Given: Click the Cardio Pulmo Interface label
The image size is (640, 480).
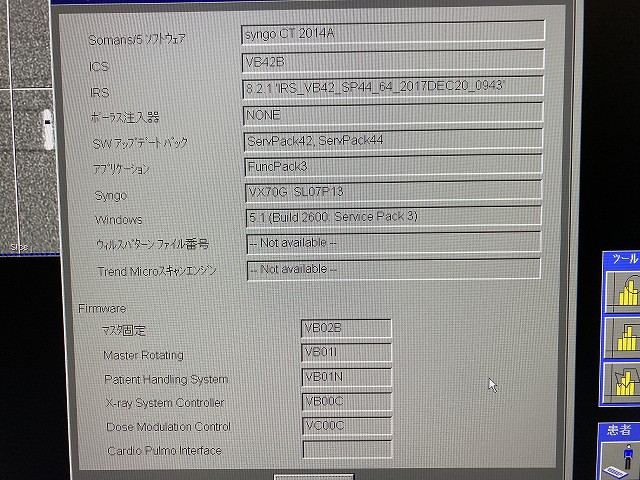Looking at the screenshot, I should pyautogui.click(x=164, y=451).
